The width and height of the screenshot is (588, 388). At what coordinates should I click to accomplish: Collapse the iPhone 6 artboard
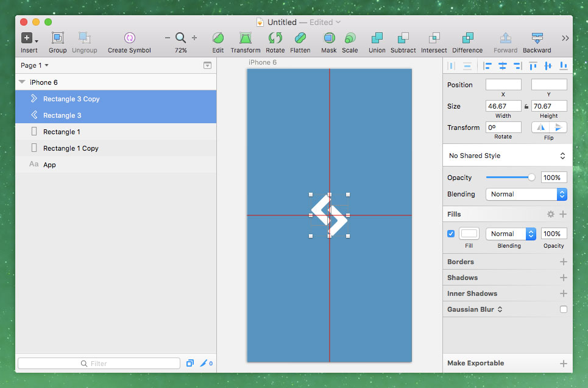pyautogui.click(x=22, y=82)
